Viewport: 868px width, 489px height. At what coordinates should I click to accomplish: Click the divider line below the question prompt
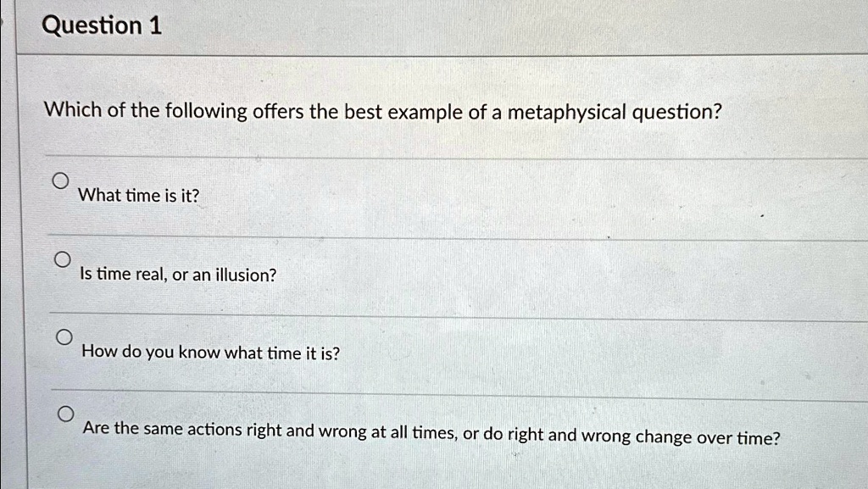point(424,156)
